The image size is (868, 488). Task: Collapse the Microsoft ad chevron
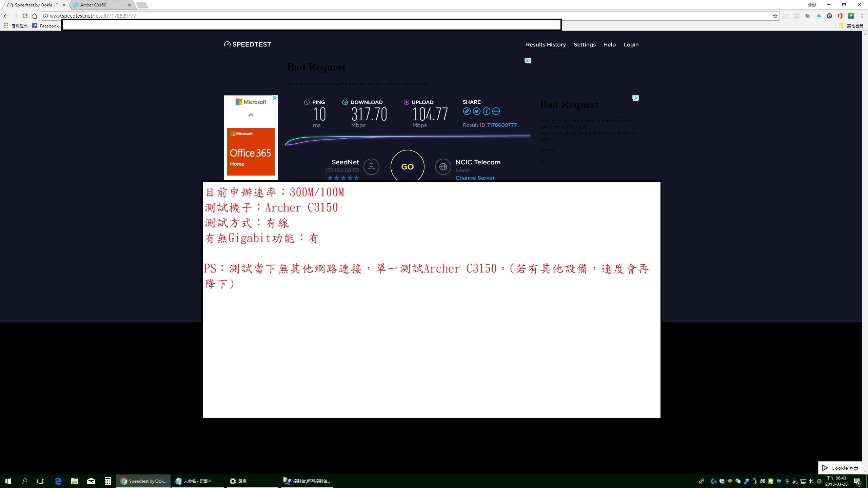tap(251, 115)
